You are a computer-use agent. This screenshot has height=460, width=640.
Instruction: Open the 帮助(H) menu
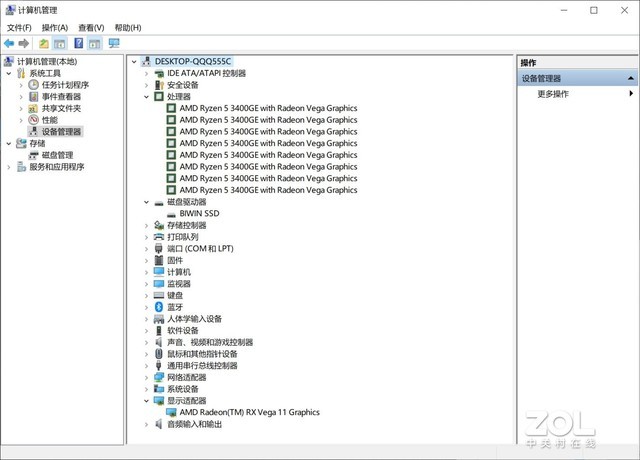(128, 27)
